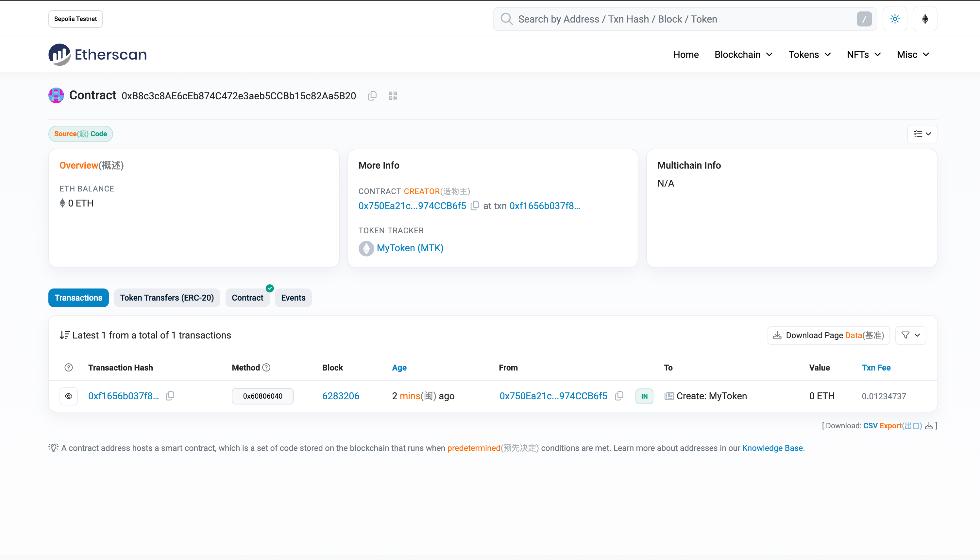Click the full contract address text
This screenshot has width=980, height=560.
[x=239, y=96]
